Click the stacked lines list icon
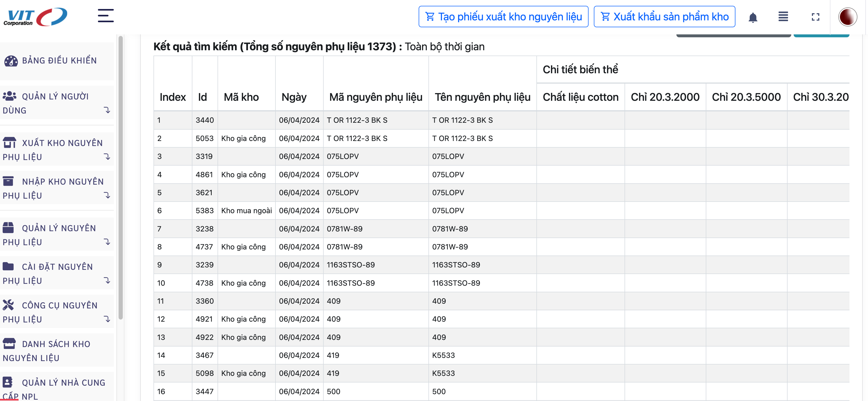868x401 pixels. [x=783, y=16]
